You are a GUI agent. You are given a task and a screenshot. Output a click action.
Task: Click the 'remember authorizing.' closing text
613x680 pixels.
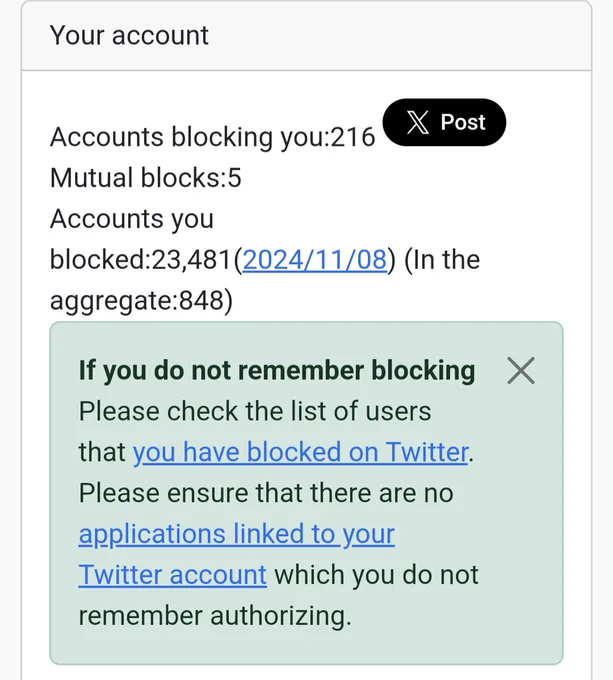(215, 616)
